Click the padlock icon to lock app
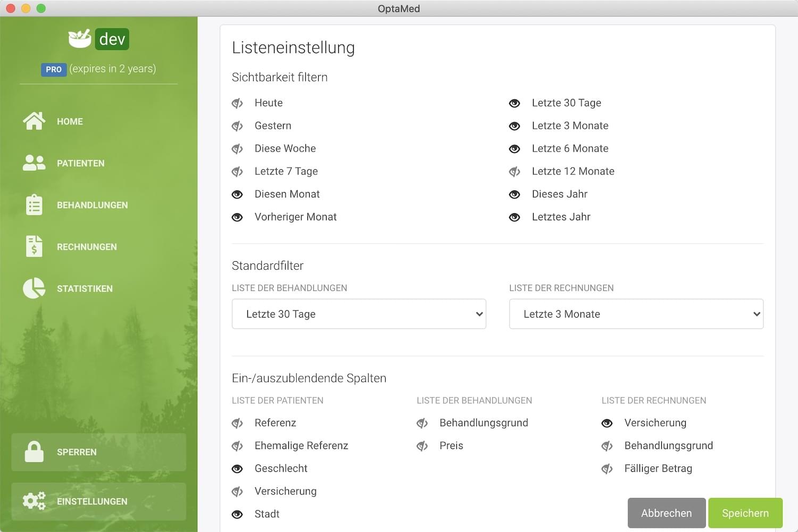Screen dimensions: 798x532 (34, 452)
